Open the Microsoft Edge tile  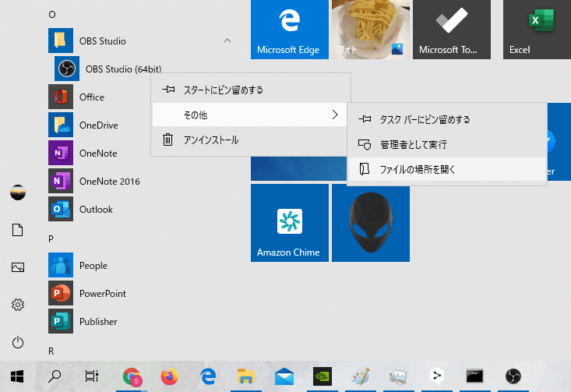click(x=290, y=29)
